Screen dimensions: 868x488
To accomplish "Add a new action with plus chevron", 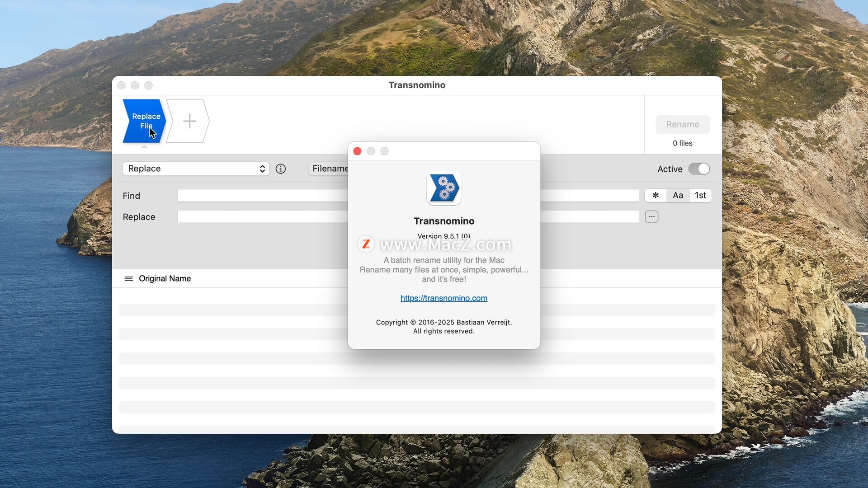I will 189,121.
